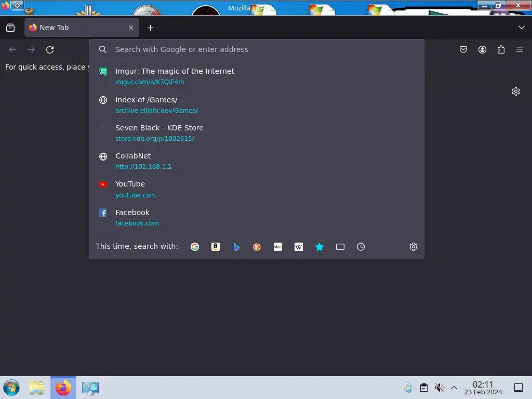
Task: Open Firefox View tab list icon
Action: coord(10,28)
